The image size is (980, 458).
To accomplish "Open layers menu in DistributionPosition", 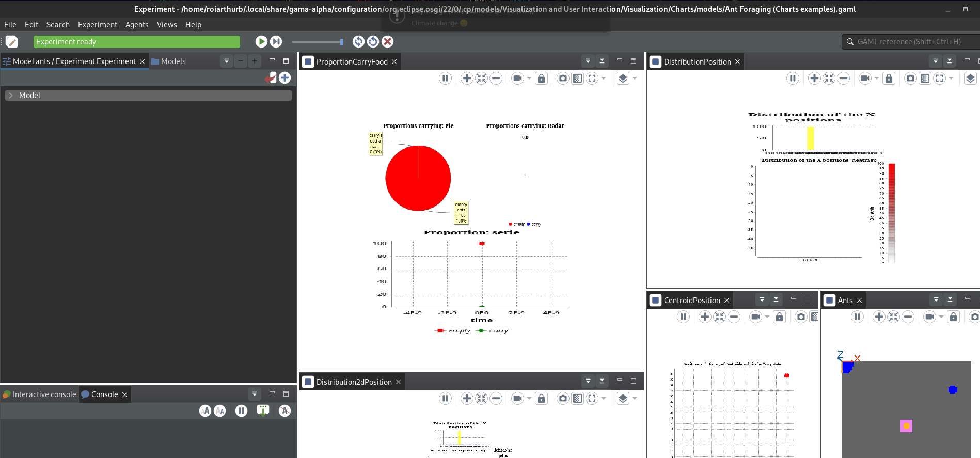I will coord(970,78).
